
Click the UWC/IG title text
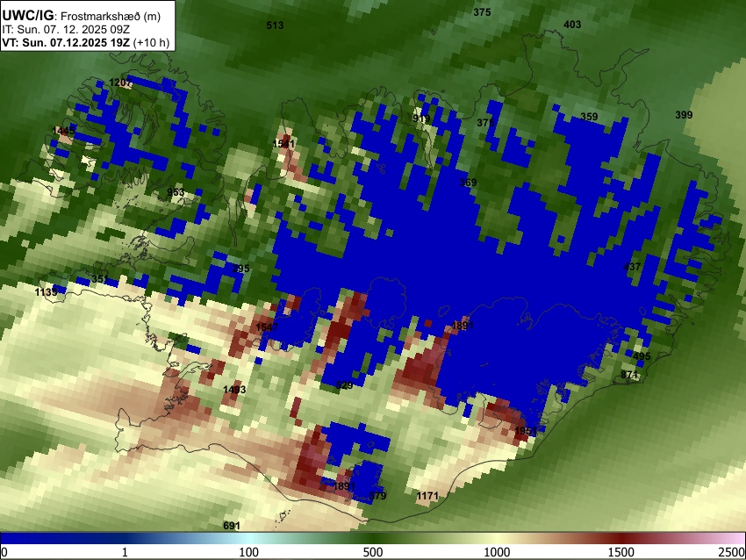(x=27, y=16)
